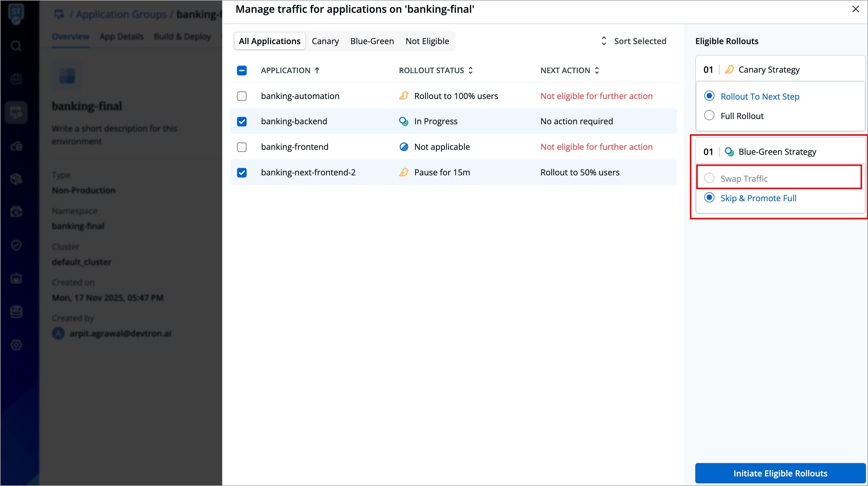Sort by Next Action column arrows

coord(597,71)
